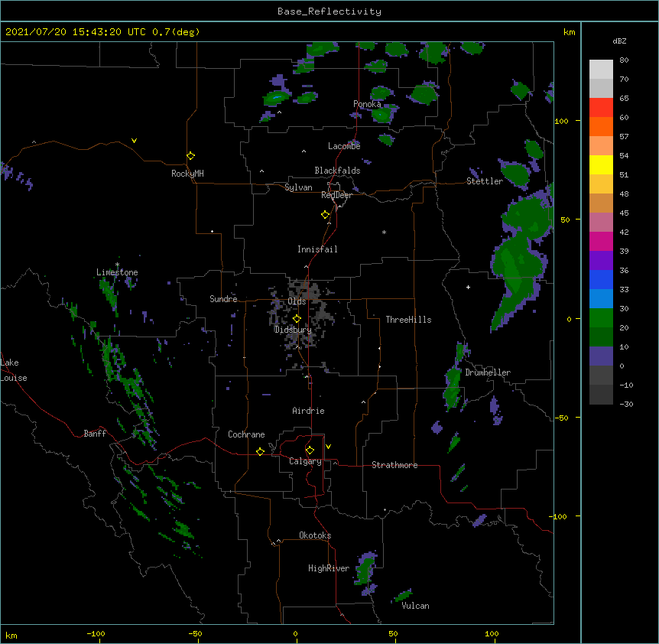The height and width of the screenshot is (644, 659).
Task: Click the Drumheller label
Action: pos(488,372)
